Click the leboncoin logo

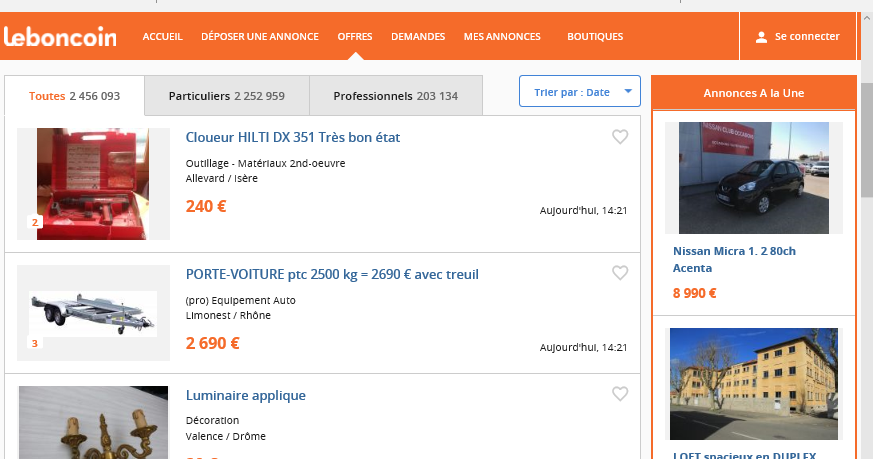pyautogui.click(x=60, y=37)
